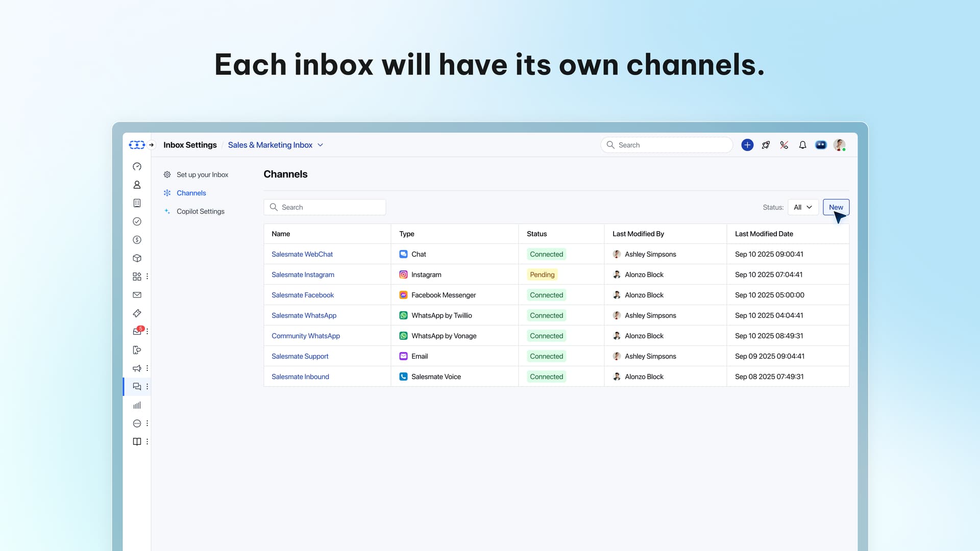Screen dimensions: 980x551
Task: Open Campaigns megaphone icon in sidebar
Action: click(x=137, y=368)
